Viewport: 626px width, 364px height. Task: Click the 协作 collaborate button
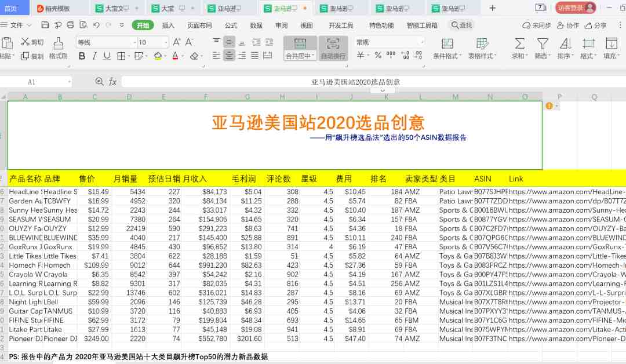(567, 25)
